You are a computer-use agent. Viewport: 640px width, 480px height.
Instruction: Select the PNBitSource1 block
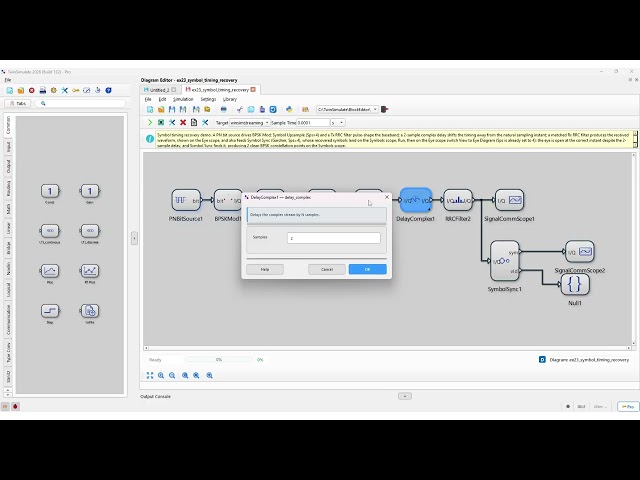click(x=186, y=200)
